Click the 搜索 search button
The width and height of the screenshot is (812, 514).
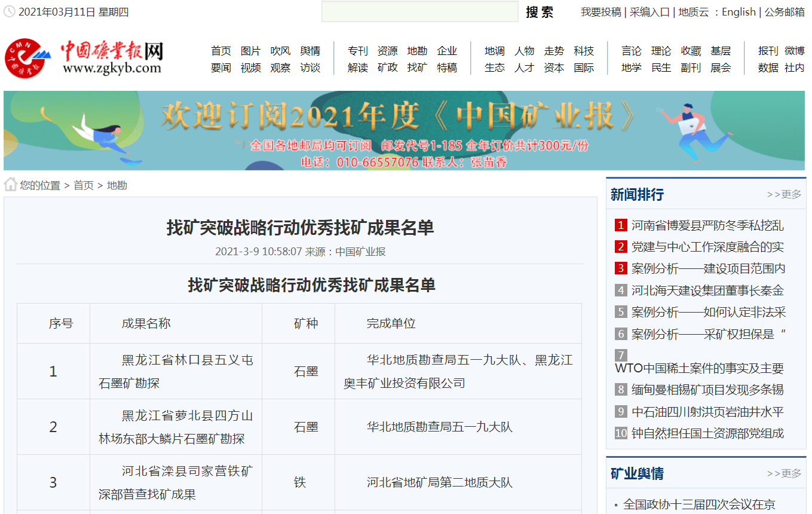pos(540,12)
